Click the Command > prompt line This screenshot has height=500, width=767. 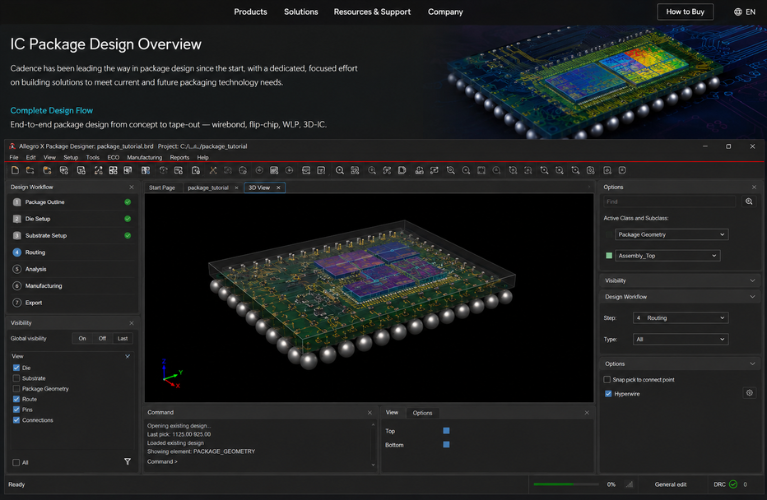click(x=162, y=461)
